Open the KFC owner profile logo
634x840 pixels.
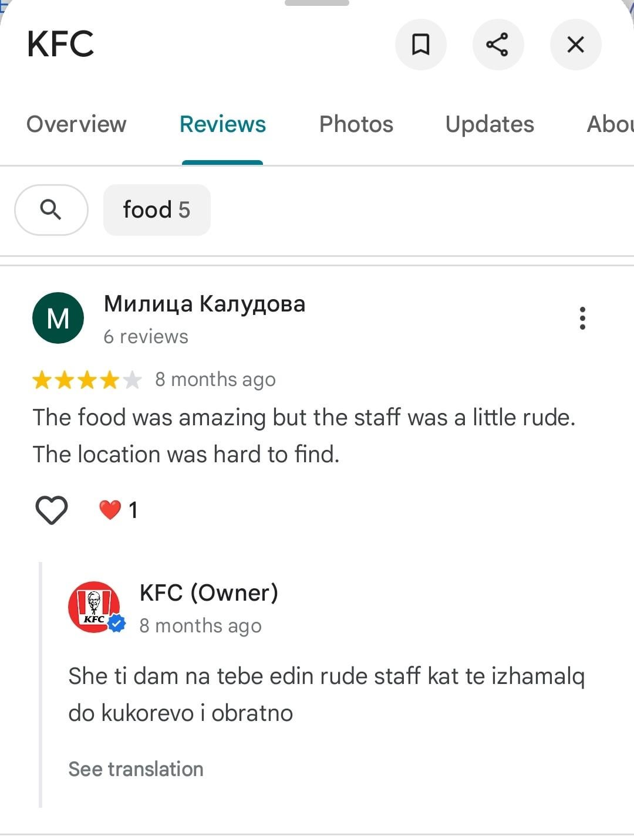point(94,607)
